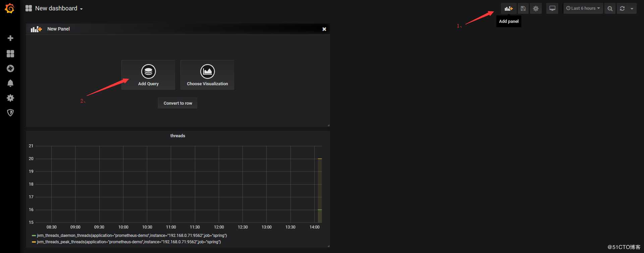Open the Dashboards icon in sidebar
Image resolution: width=644 pixels, height=253 pixels.
tap(10, 54)
